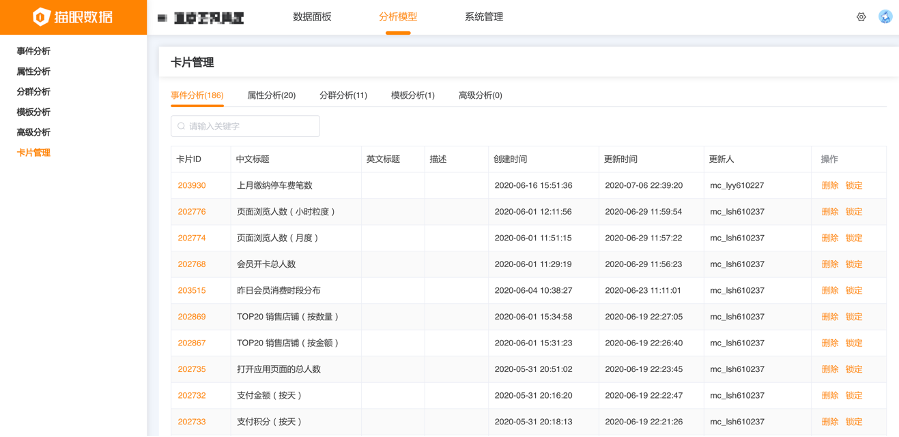The image size is (899, 437).
Task: Click the 创建时间 column header
Action: tap(510, 159)
